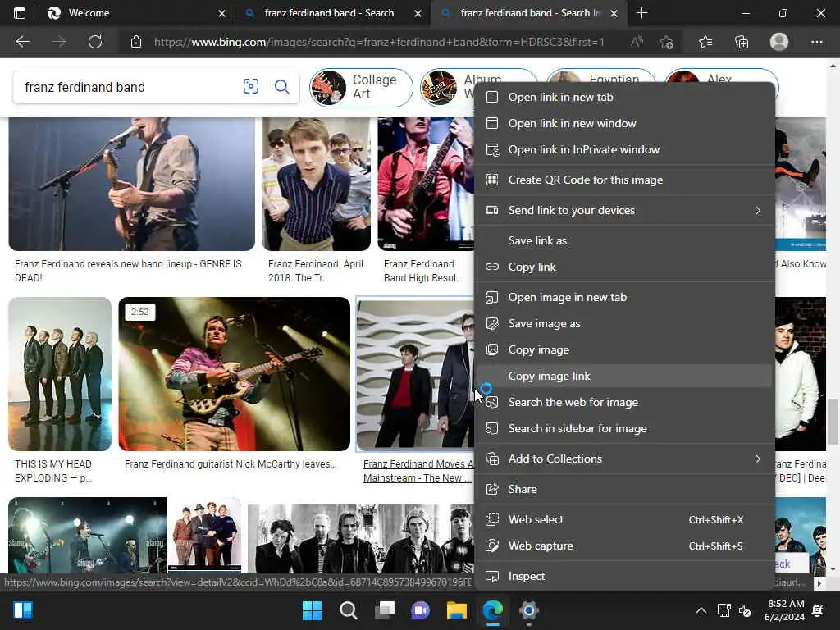Select Copy image entry
This screenshot has height=630, width=840.
(x=624, y=349)
